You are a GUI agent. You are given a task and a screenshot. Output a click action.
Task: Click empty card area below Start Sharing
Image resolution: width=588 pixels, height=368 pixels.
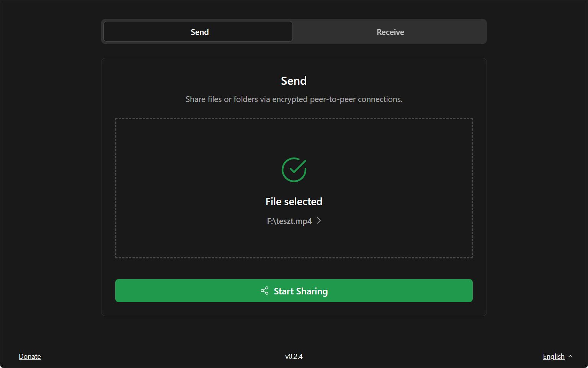tap(294, 309)
